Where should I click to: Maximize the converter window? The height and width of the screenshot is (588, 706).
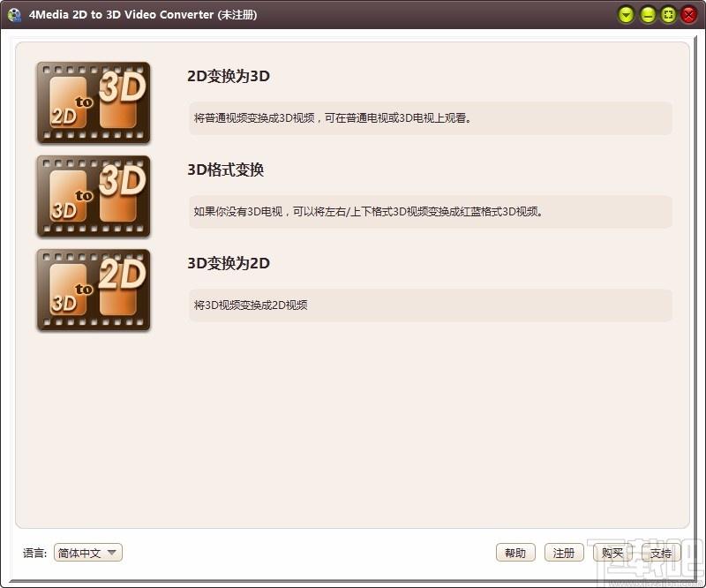[669, 15]
